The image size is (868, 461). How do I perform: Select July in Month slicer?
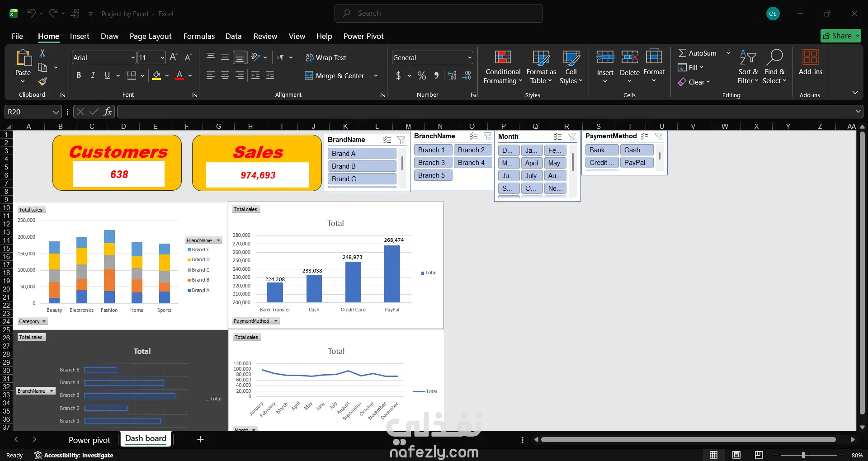[x=532, y=176]
